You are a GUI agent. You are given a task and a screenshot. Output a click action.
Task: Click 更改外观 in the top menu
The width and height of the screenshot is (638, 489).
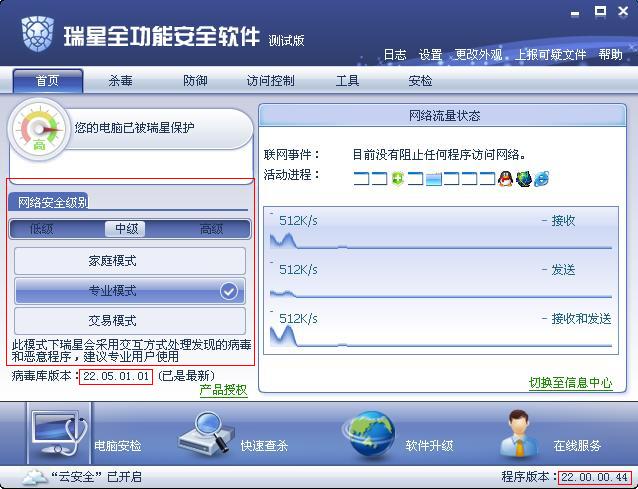click(478, 55)
